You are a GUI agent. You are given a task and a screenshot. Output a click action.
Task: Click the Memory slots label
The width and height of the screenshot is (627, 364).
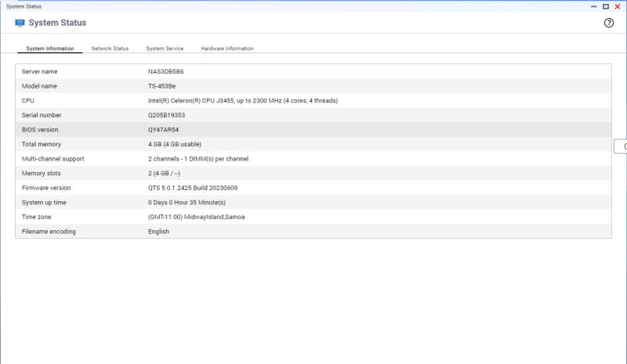[x=42, y=174]
